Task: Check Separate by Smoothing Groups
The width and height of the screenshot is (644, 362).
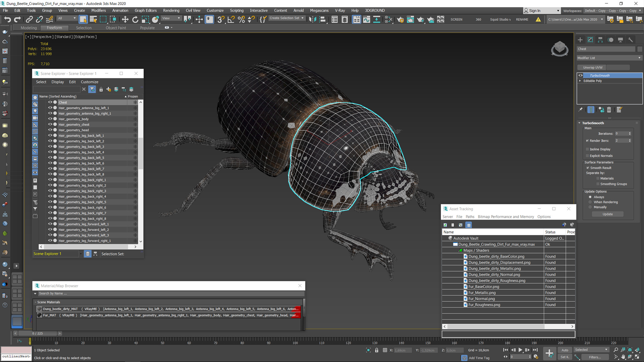Action: 598,184
